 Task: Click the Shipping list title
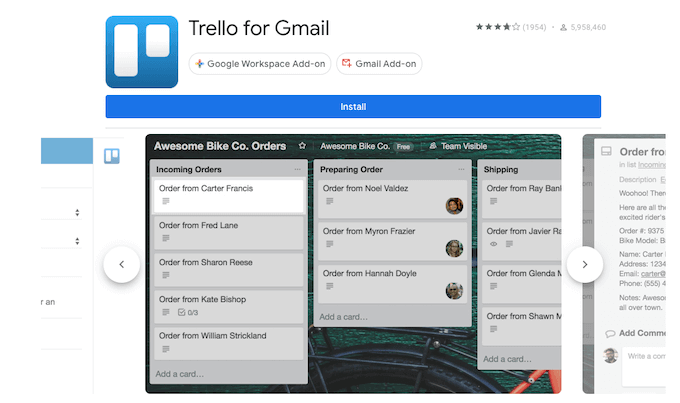tap(501, 169)
